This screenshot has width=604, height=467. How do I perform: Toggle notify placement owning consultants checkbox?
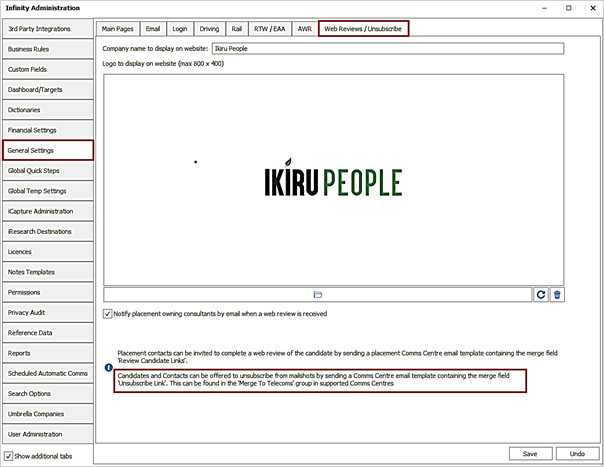pos(108,314)
